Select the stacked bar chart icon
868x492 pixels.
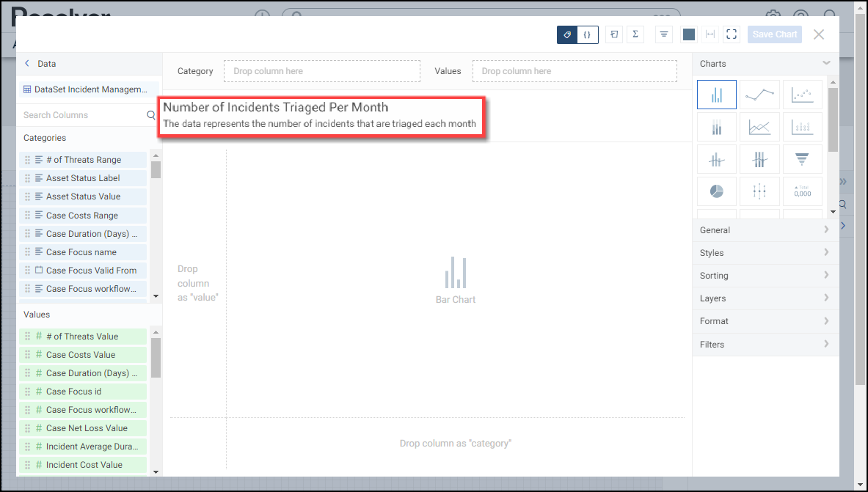[716, 127]
